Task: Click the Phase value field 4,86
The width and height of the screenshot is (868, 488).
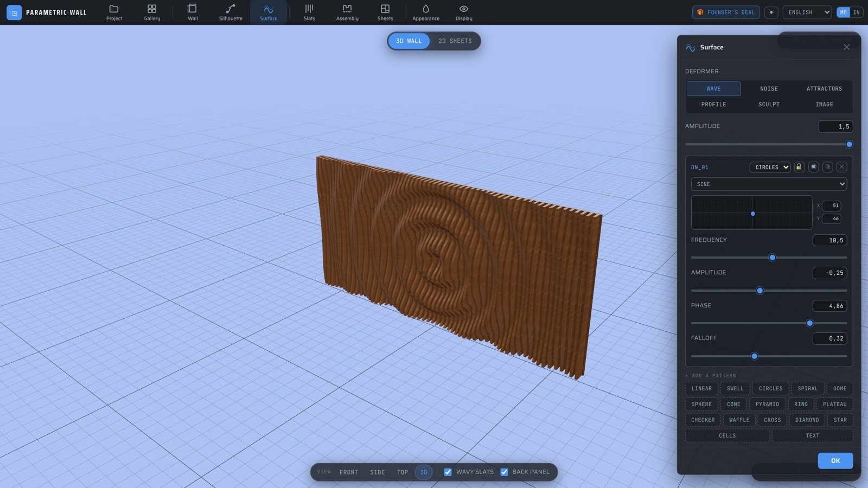Action: tap(829, 306)
